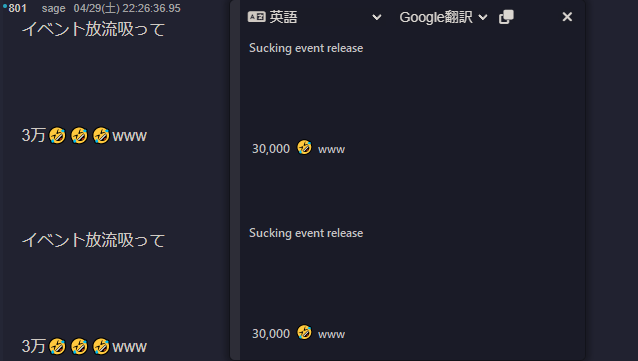Click the chevron next to Google翻訳

click(x=483, y=17)
